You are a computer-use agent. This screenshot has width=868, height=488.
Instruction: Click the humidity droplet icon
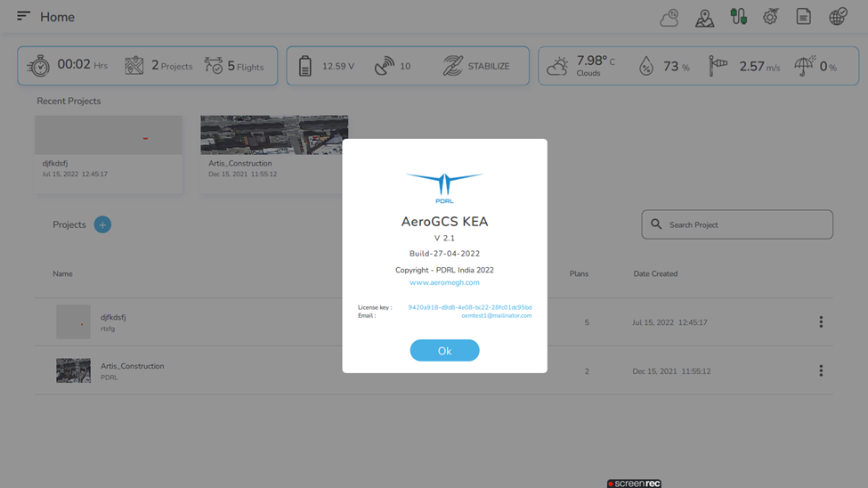click(646, 66)
